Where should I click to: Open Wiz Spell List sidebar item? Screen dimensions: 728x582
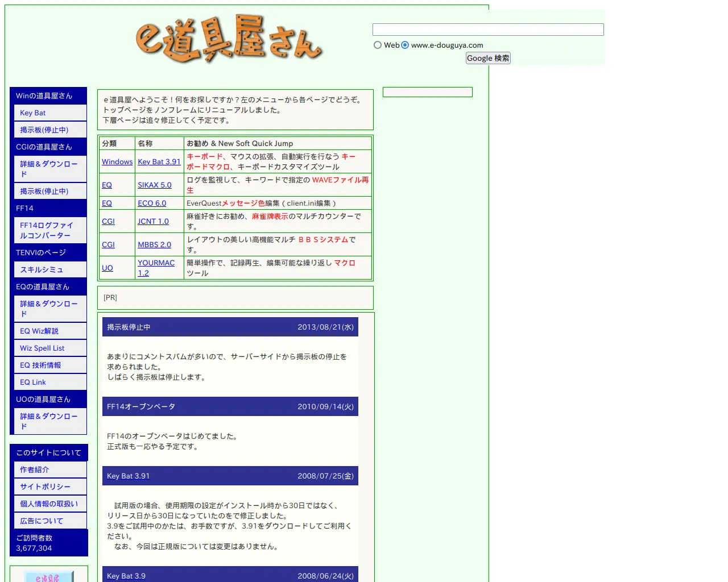[x=42, y=348]
